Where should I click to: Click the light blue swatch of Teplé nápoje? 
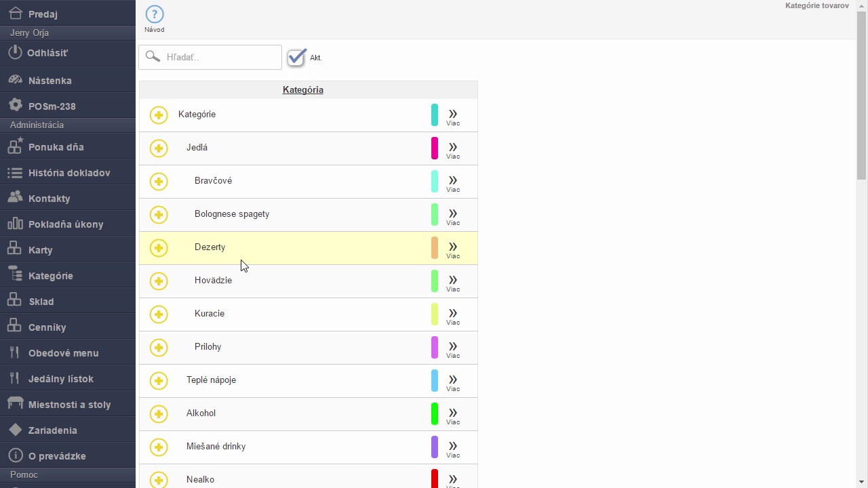click(x=435, y=380)
